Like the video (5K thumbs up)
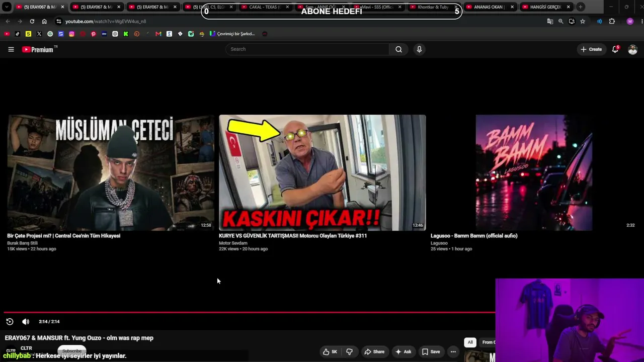 (330, 352)
